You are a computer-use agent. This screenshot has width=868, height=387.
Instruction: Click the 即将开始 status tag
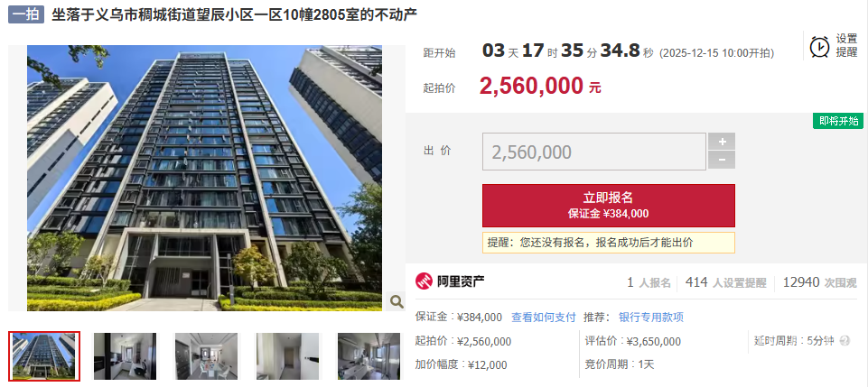click(838, 121)
